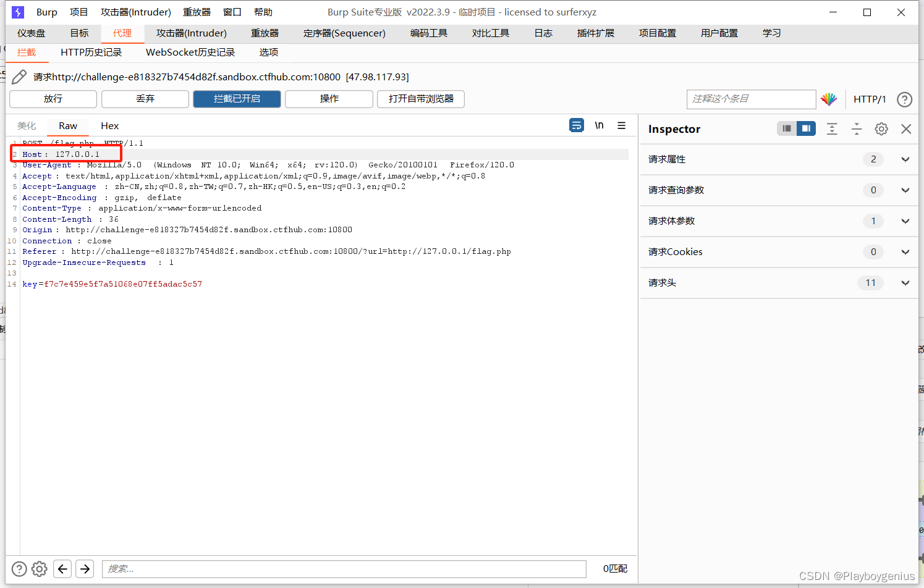
Task: Open search help question icon at bottom
Action: coord(19,568)
